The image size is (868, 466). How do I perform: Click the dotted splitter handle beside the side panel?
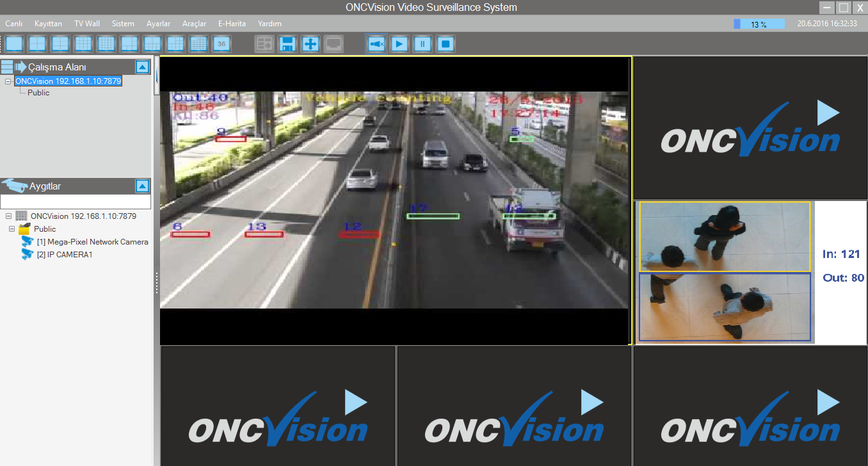pos(156,284)
